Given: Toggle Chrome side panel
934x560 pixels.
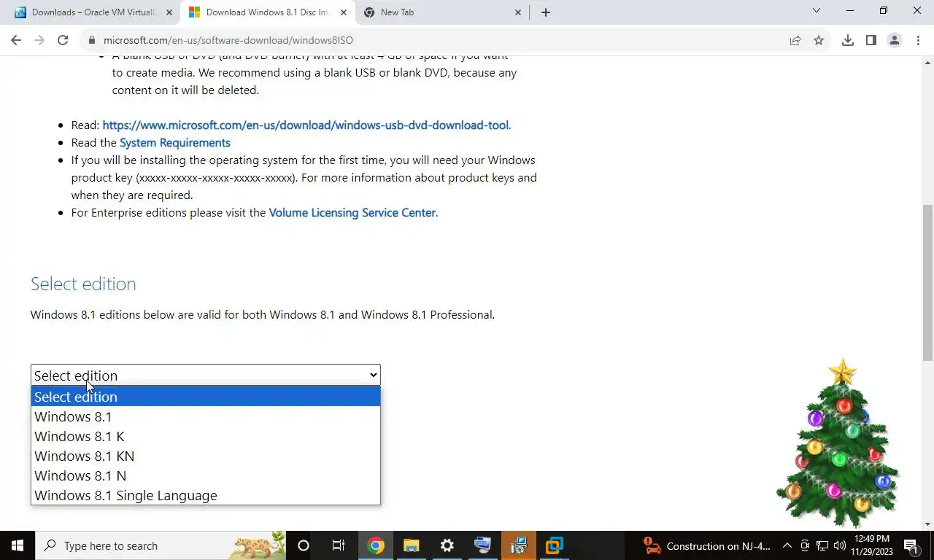Looking at the screenshot, I should tap(871, 40).
